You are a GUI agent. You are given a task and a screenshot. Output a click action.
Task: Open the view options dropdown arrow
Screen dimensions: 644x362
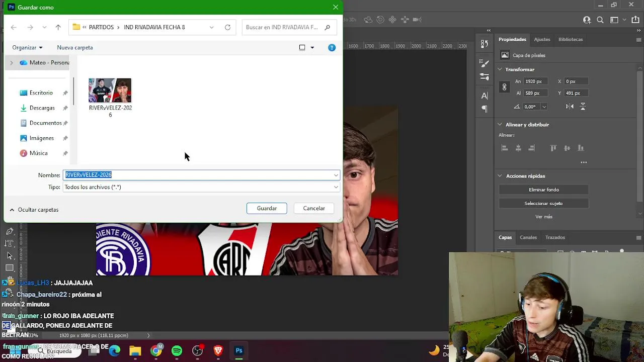coord(312,47)
